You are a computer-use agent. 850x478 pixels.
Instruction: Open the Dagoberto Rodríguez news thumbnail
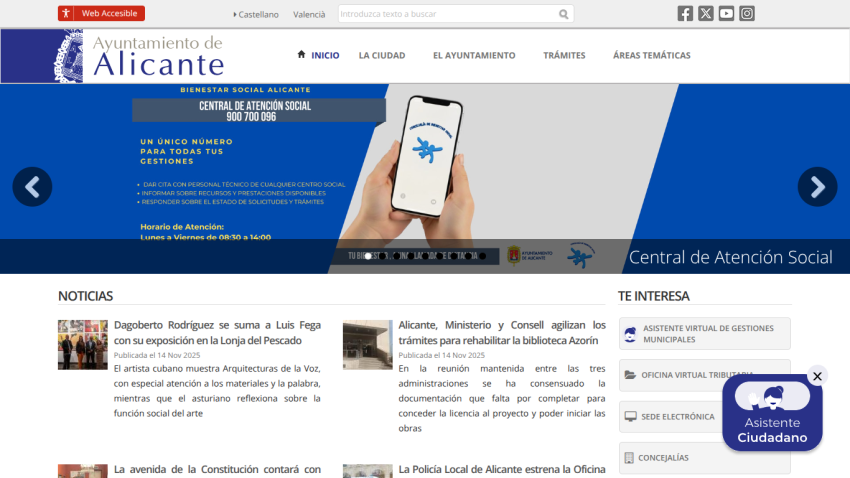tap(83, 345)
